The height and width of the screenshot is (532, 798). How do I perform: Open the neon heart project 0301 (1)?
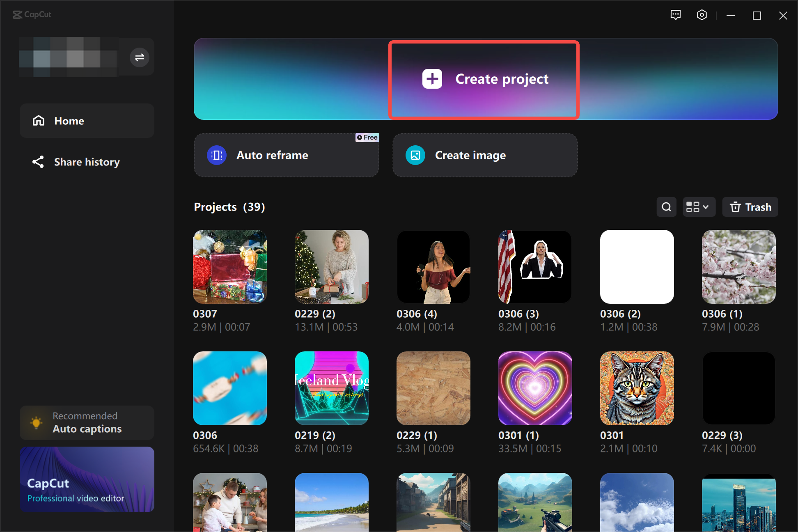pos(535,388)
